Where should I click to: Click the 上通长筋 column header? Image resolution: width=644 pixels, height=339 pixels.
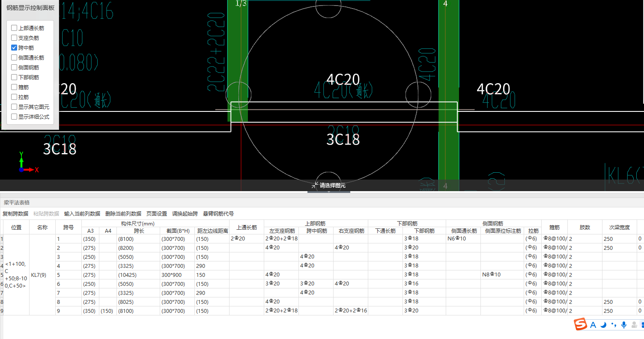point(247,227)
